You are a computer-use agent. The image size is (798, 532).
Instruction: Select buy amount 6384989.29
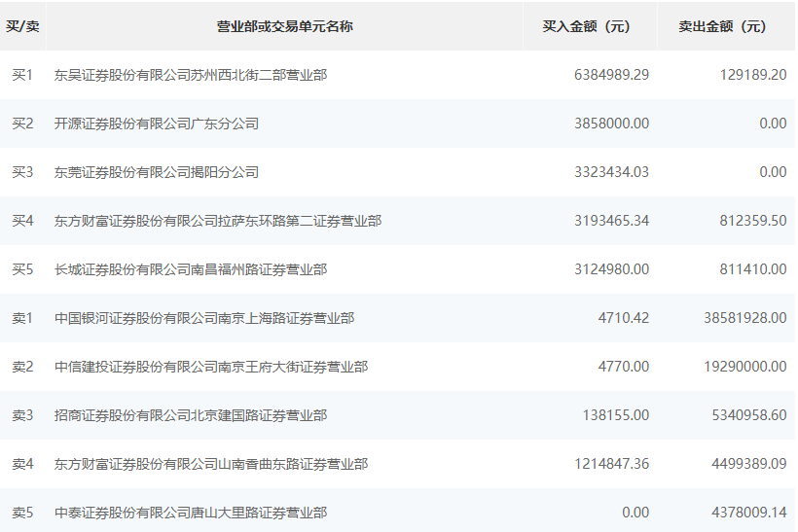(612, 75)
